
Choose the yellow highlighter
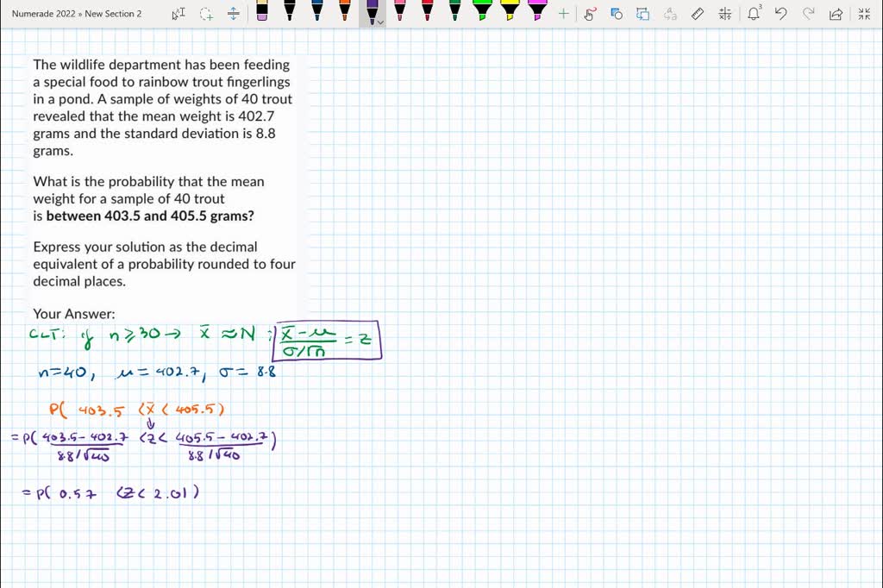click(510, 10)
